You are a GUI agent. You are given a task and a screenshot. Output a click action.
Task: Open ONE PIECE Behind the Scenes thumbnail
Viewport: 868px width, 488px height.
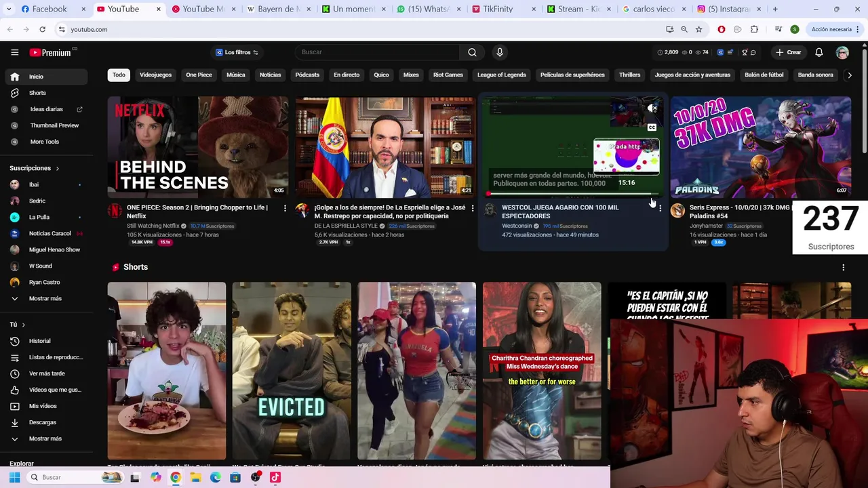coord(198,147)
